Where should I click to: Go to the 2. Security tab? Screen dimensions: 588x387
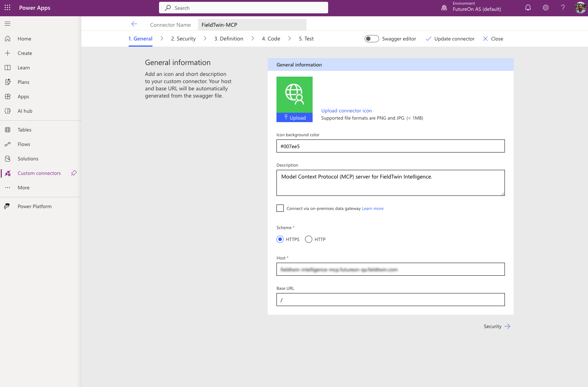point(183,39)
